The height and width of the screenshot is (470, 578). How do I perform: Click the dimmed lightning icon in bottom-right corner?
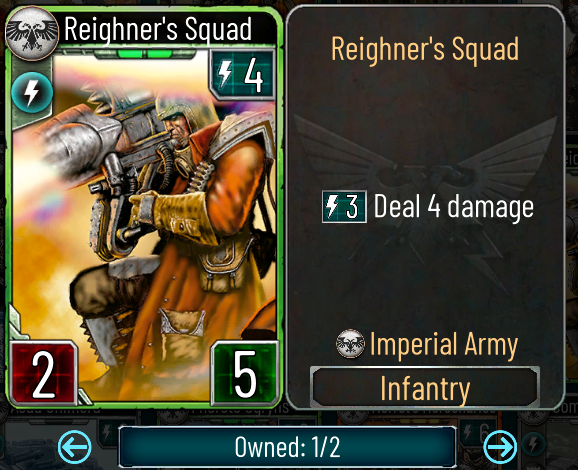[533, 443]
